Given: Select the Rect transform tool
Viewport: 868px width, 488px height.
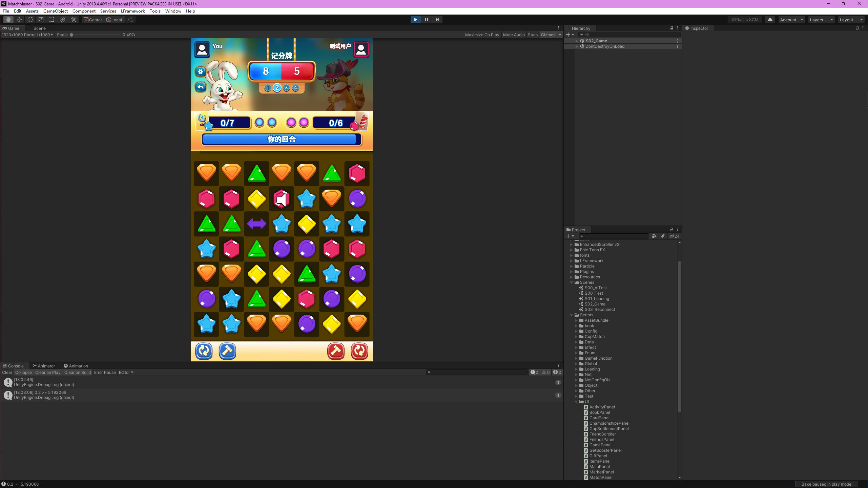Looking at the screenshot, I should (x=52, y=20).
